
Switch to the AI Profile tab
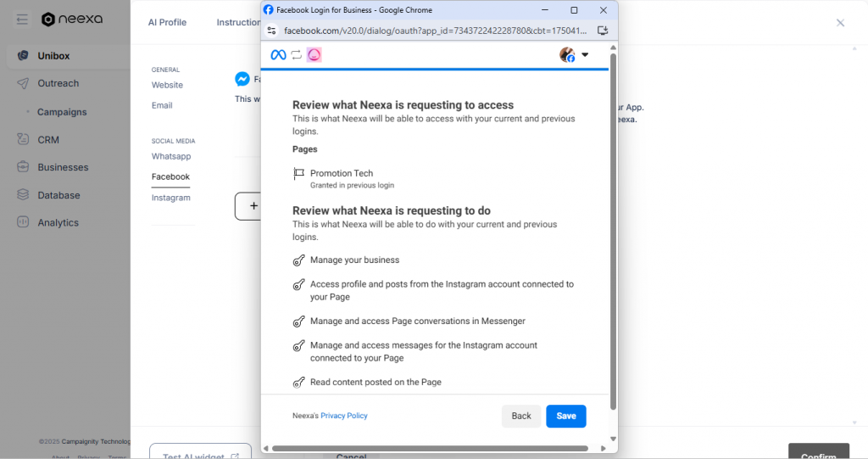pos(167,22)
